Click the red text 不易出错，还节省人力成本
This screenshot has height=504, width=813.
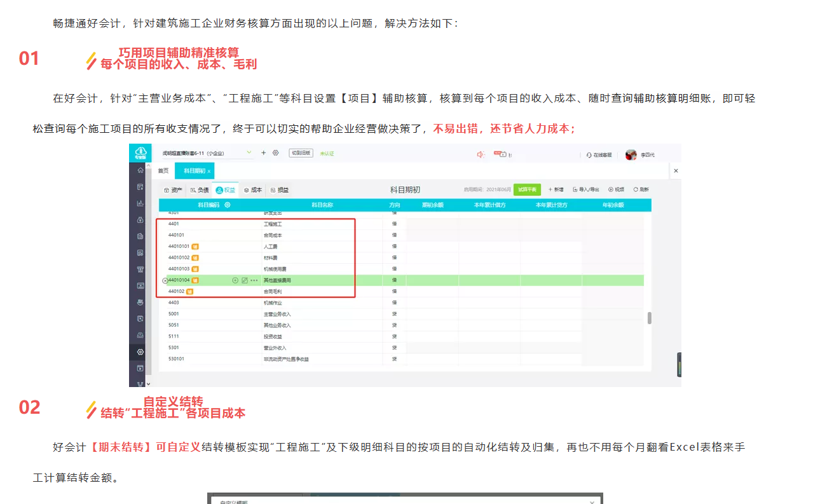pyautogui.click(x=505, y=128)
